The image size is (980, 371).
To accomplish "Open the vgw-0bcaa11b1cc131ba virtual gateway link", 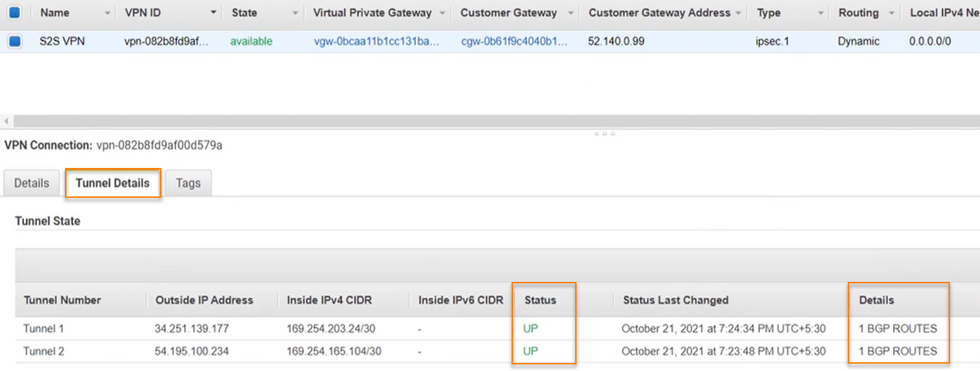I will pos(376,42).
